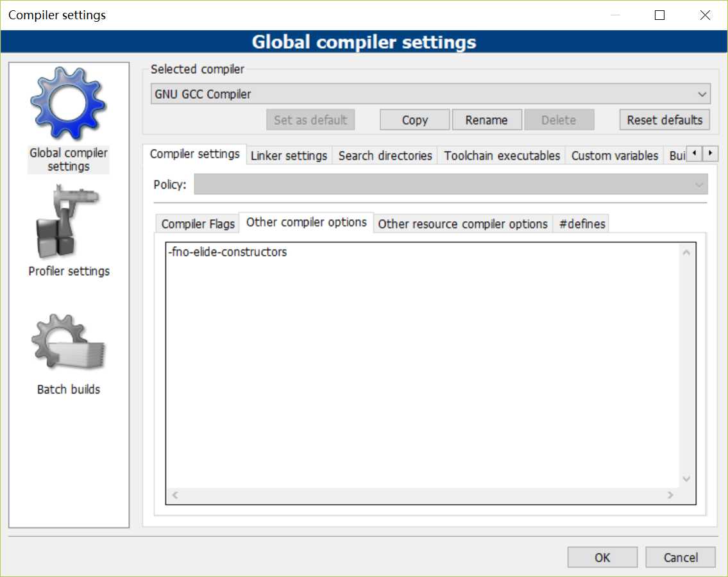Screen dimensions: 728x577
Task: Expand the Selected compiler dropdown
Action: (430, 94)
